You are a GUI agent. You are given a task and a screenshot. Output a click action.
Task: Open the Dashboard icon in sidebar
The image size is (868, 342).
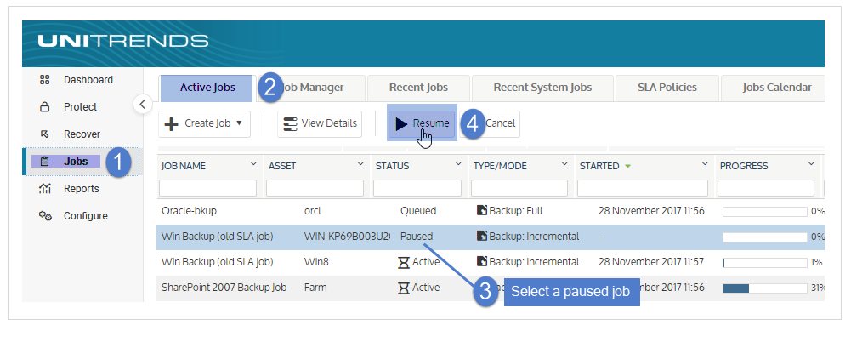pyautogui.click(x=45, y=80)
